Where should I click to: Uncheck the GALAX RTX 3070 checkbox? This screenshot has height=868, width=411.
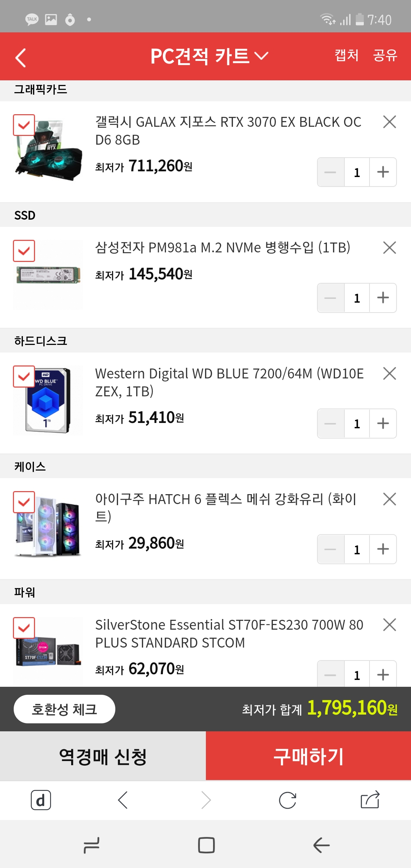[x=24, y=125]
